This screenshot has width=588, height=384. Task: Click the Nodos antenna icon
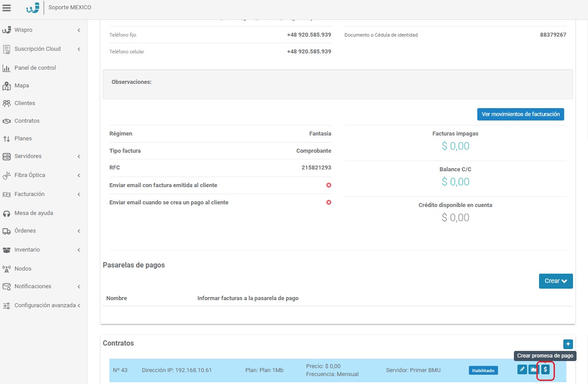tap(7, 269)
